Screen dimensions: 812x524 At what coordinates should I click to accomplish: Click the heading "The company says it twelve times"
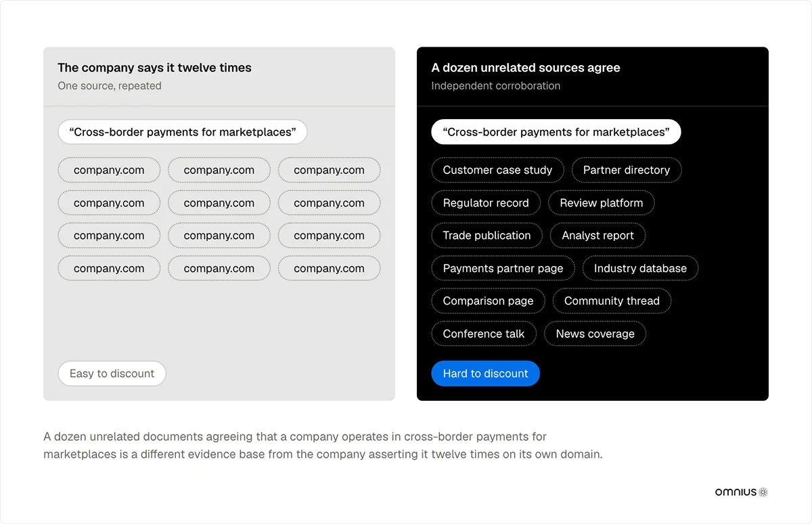[154, 68]
